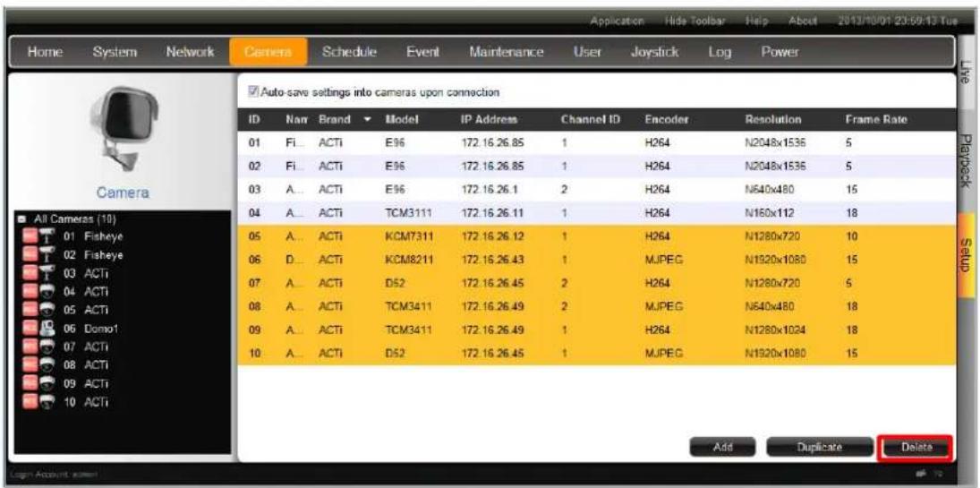The height and width of the screenshot is (488, 980).
Task: Toggle Auto-save settings into cameras checkbox
Action: pyautogui.click(x=254, y=92)
